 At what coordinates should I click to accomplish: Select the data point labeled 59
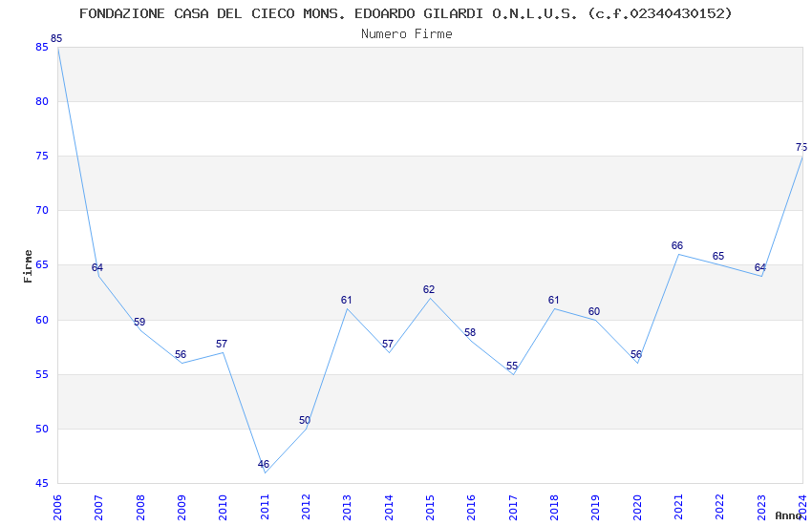[x=140, y=330]
